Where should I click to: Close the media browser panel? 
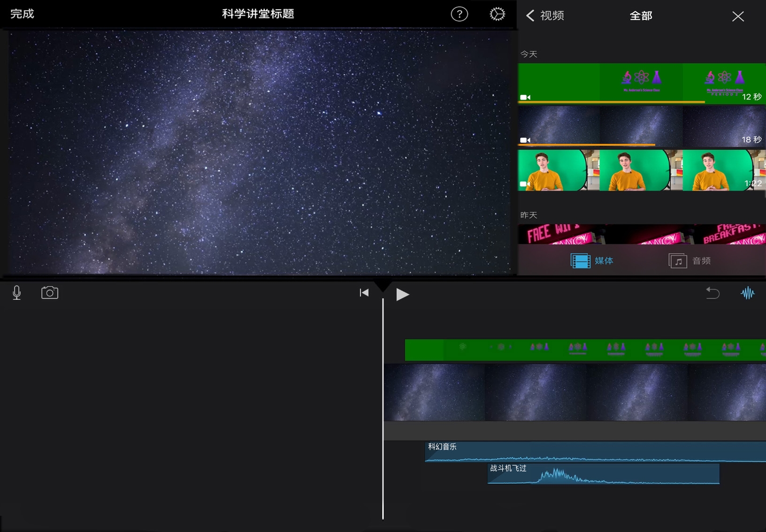pos(737,16)
